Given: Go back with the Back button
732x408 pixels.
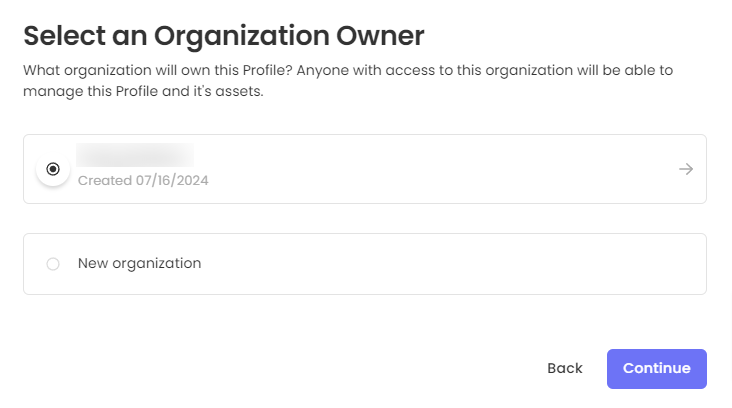Looking at the screenshot, I should coord(564,368).
